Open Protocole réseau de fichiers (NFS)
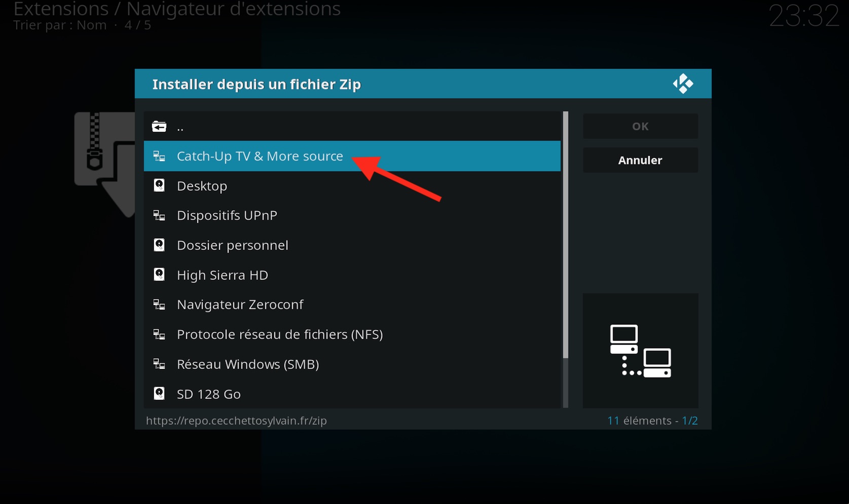The image size is (849, 504). click(x=352, y=334)
